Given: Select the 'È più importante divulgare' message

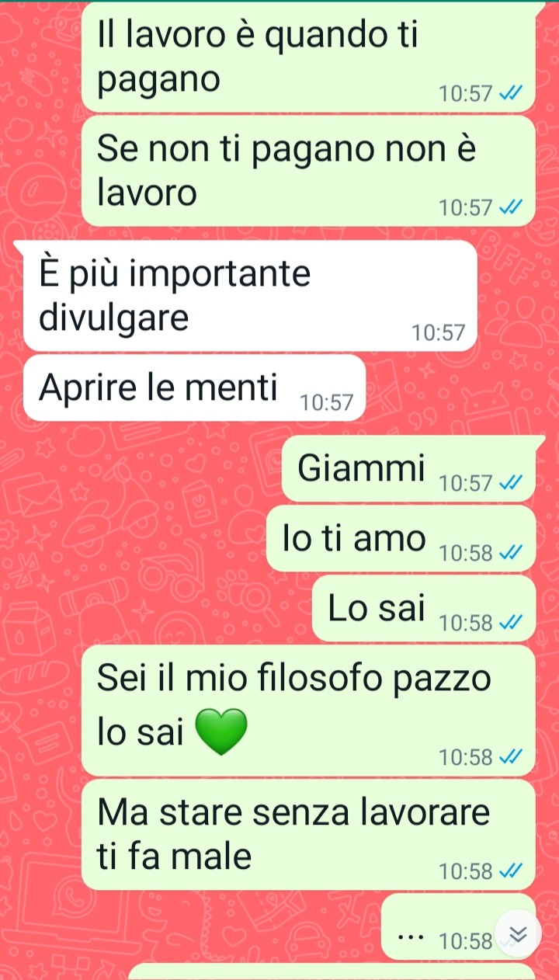Looking at the screenshot, I should click(x=250, y=296).
